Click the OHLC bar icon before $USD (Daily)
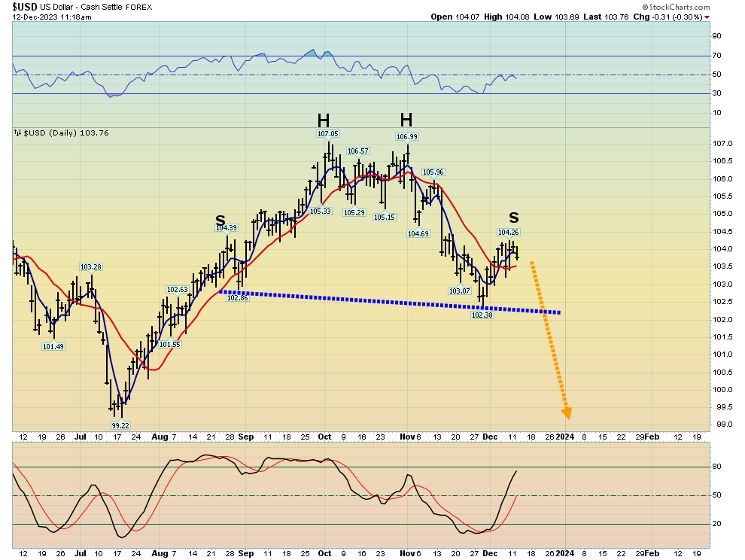The image size is (745, 560). pyautogui.click(x=17, y=133)
